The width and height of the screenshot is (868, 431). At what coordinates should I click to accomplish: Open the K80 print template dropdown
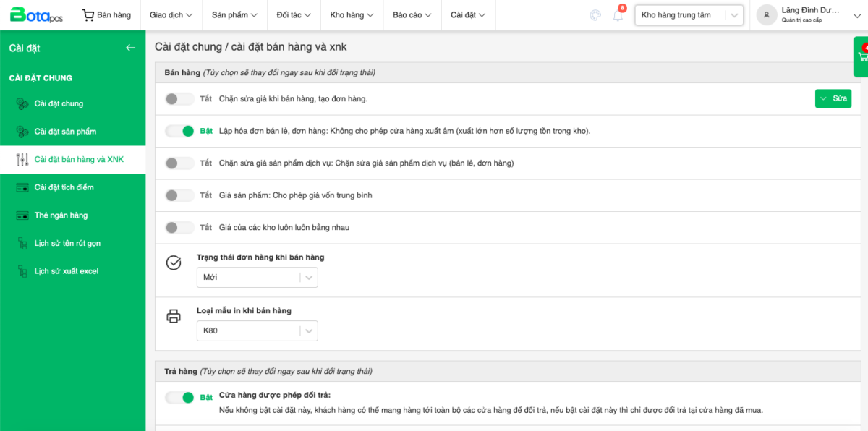(257, 330)
